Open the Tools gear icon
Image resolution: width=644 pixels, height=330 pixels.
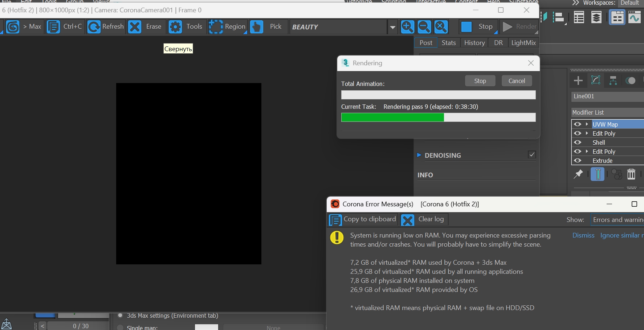175,27
